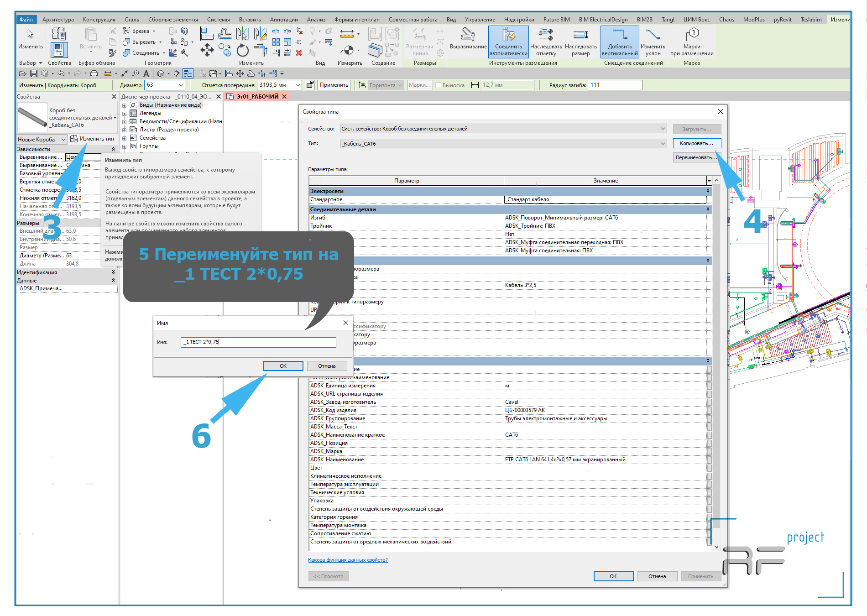Open link Какова функция данных свойств?
This screenshot has height=616, width=867.
coord(348,560)
